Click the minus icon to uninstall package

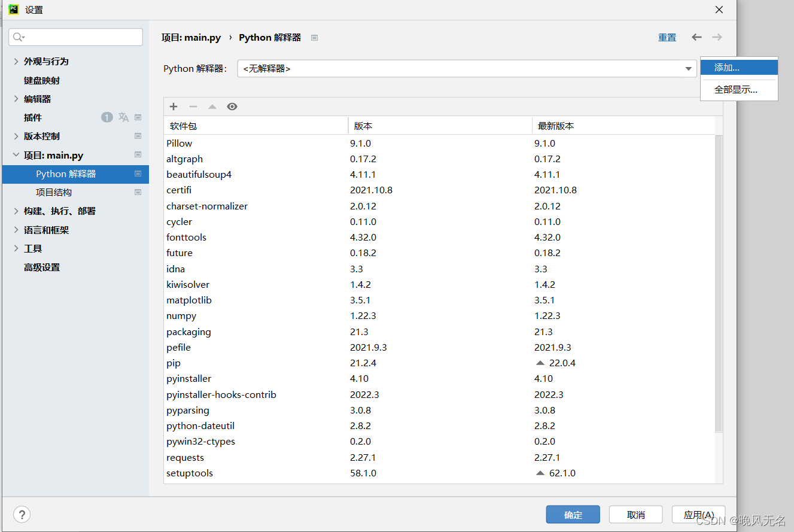(193, 107)
